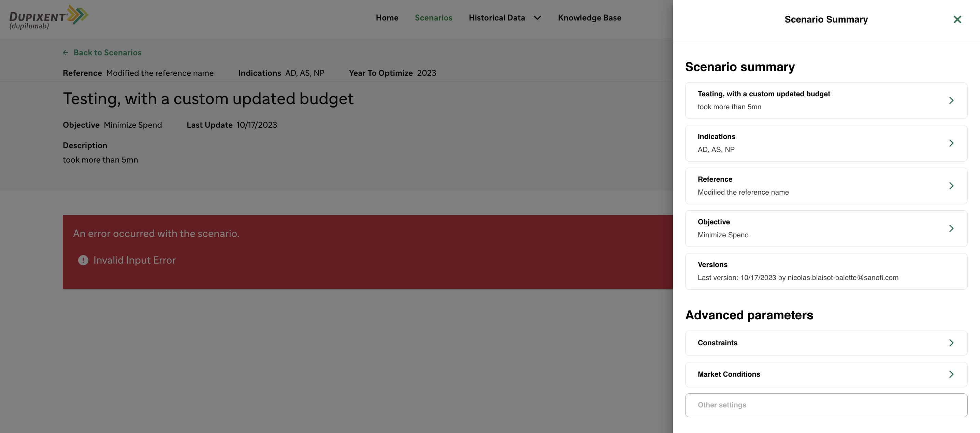Viewport: 980px width, 433px height.
Task: Click the Last Update '10/17/2023' value
Action: click(257, 125)
